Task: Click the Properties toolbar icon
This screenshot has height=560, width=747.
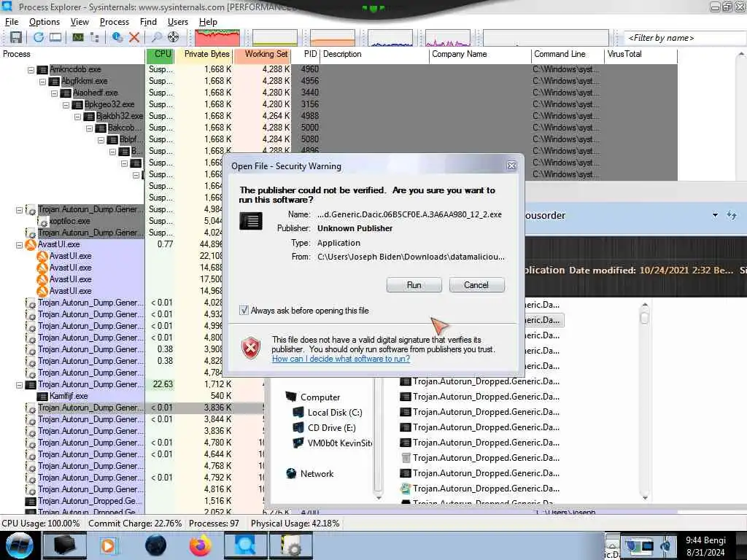Action: [x=117, y=37]
